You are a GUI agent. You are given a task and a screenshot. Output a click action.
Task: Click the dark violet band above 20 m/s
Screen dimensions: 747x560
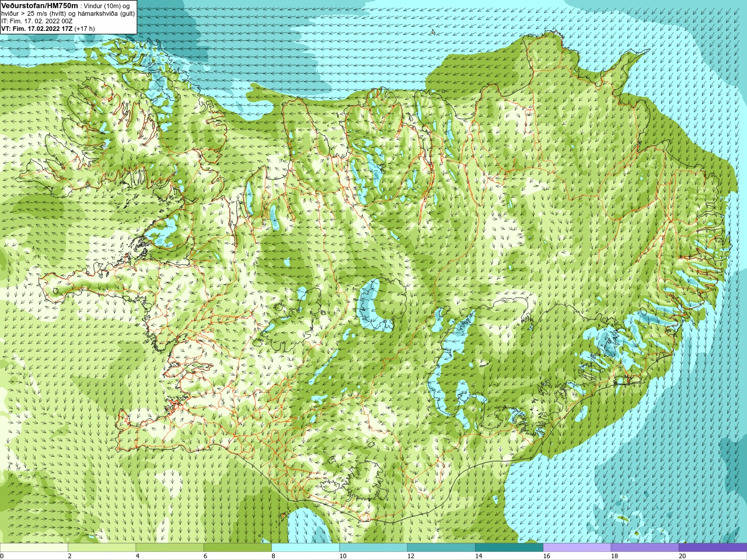tap(713, 548)
